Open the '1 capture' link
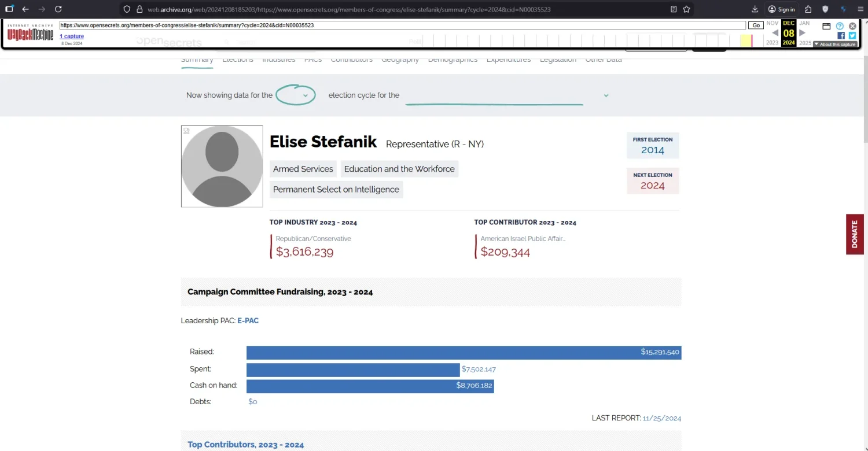868x451 pixels. [x=72, y=36]
